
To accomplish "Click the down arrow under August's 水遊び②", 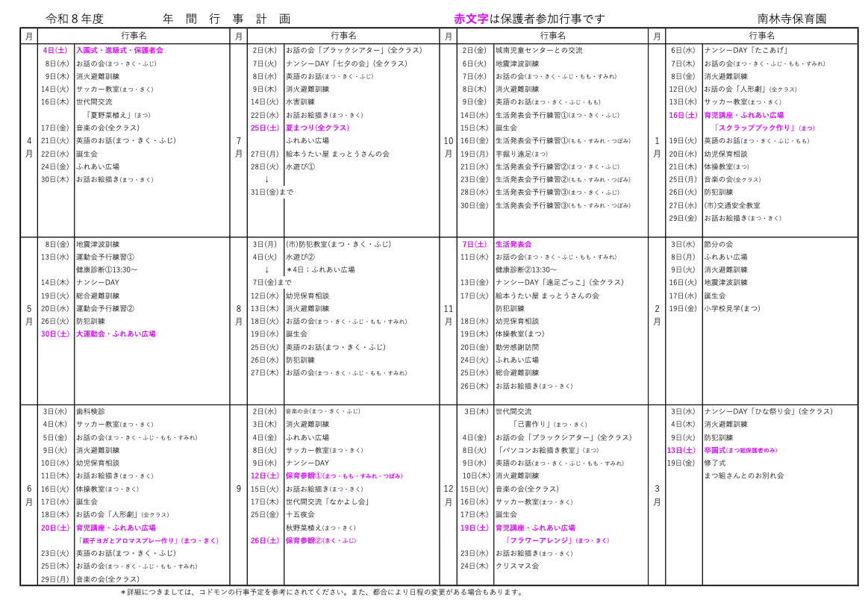I will point(266,269).
